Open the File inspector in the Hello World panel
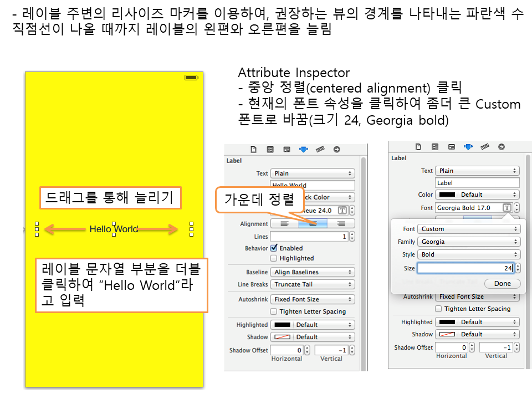 (x=254, y=150)
